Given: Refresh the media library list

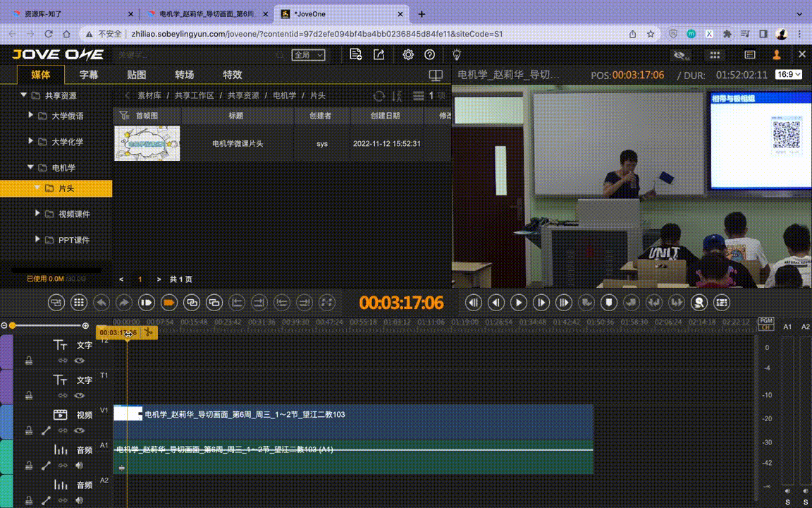Looking at the screenshot, I should 379,96.
